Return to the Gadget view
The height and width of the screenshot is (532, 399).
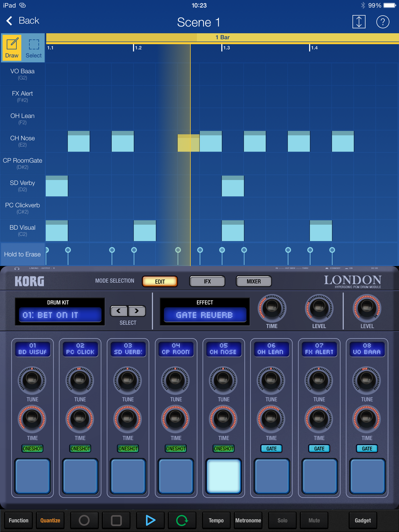click(363, 520)
